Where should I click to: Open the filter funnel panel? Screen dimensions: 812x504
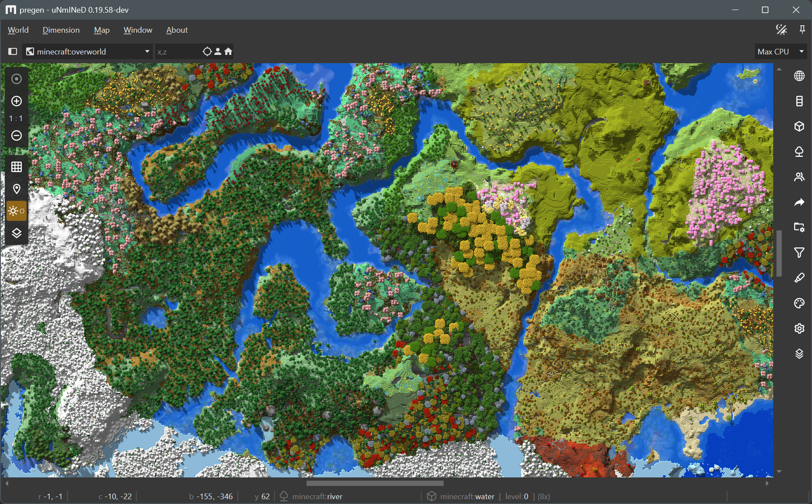coord(799,253)
